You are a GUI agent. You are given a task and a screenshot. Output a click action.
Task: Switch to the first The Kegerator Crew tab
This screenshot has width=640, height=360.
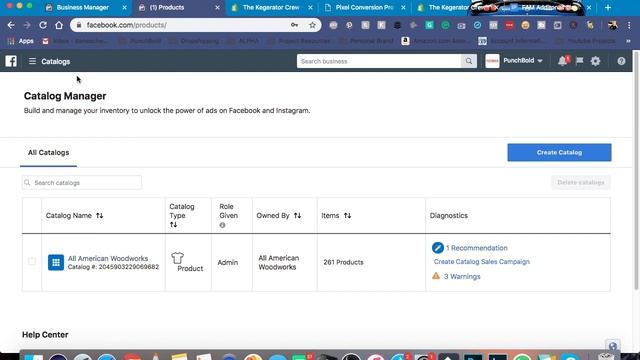(270, 7)
